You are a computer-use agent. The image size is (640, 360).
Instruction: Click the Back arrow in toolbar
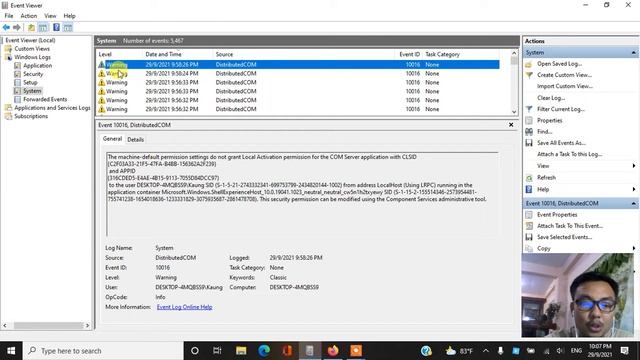coord(6,27)
